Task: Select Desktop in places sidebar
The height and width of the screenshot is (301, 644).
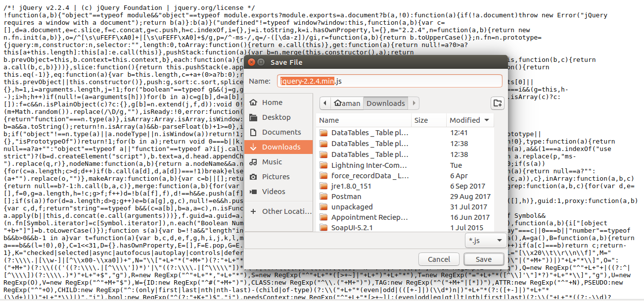Action: click(x=276, y=117)
